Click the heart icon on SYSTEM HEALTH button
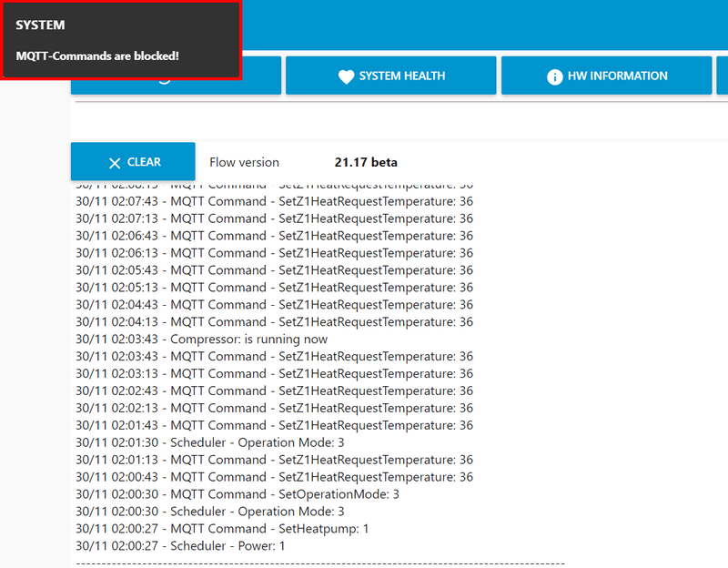 (347, 76)
